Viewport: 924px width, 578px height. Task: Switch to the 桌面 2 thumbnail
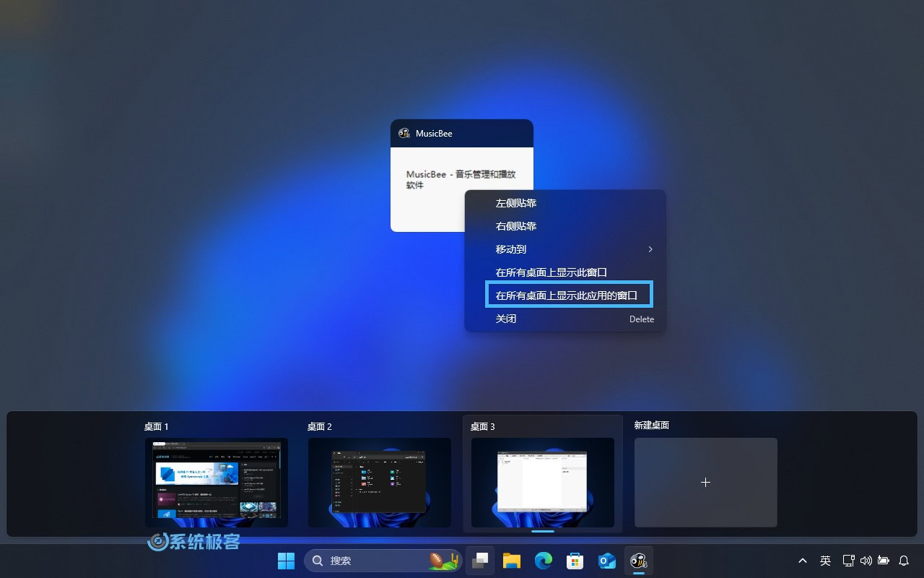(x=380, y=483)
